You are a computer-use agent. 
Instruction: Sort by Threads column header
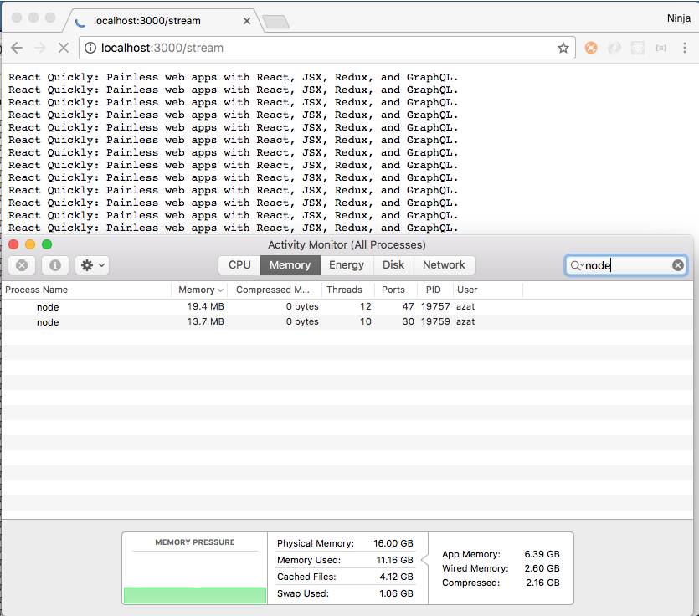coord(348,290)
